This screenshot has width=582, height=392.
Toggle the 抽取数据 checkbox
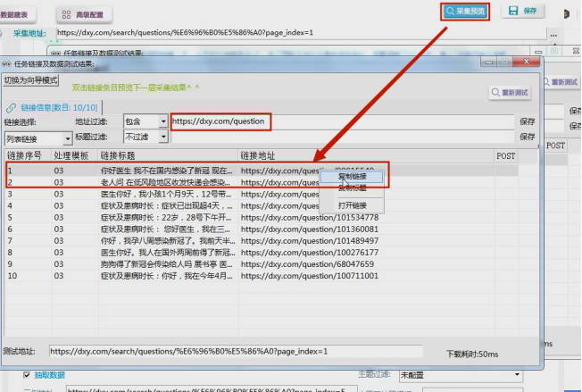point(27,375)
